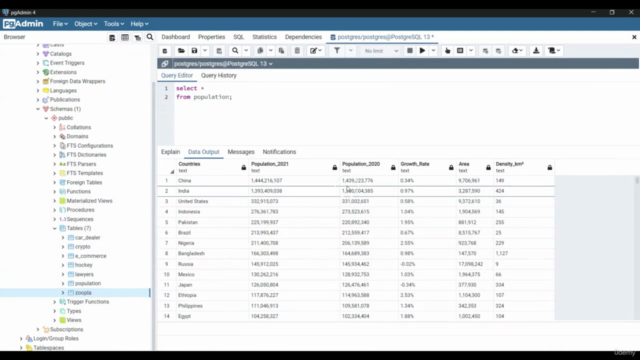The width and height of the screenshot is (640, 360).
Task: Click the Find magnifier icon in toolbar
Action: [235, 51]
